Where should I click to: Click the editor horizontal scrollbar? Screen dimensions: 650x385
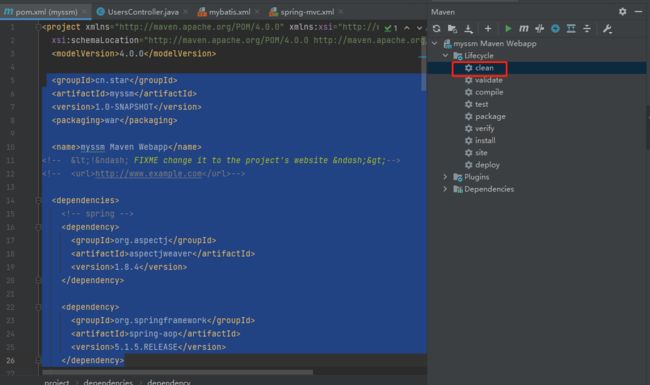pos(177,372)
